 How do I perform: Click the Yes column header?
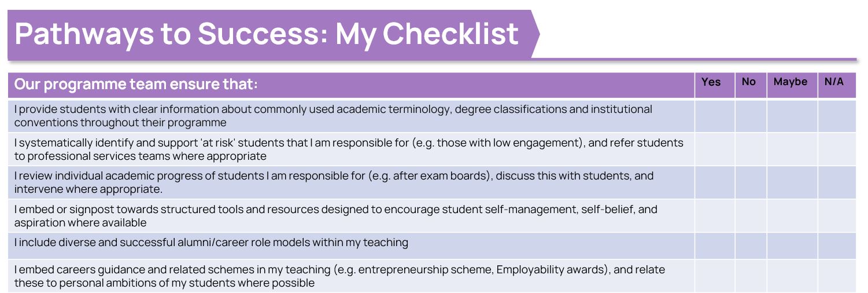711,82
